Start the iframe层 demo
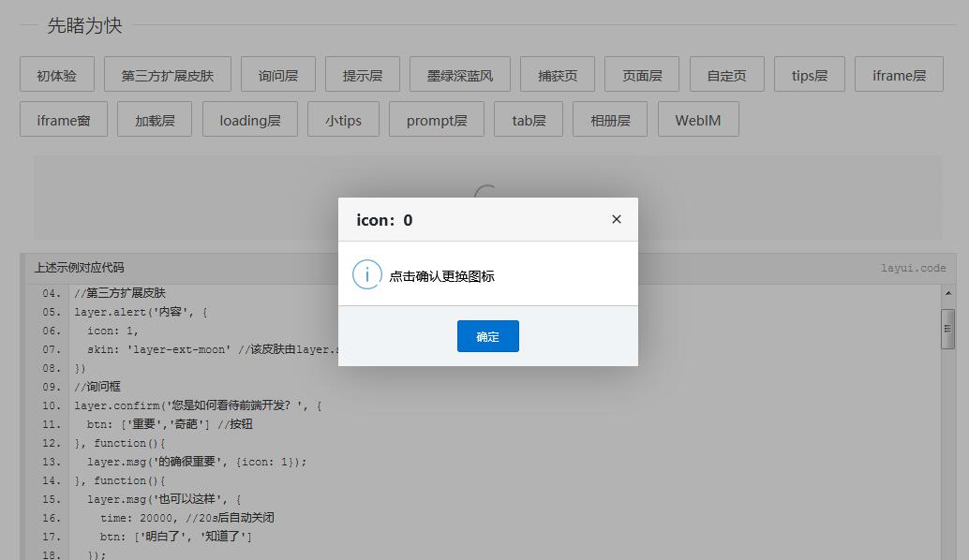Screen dimensions: 969x560 (x=899, y=73)
